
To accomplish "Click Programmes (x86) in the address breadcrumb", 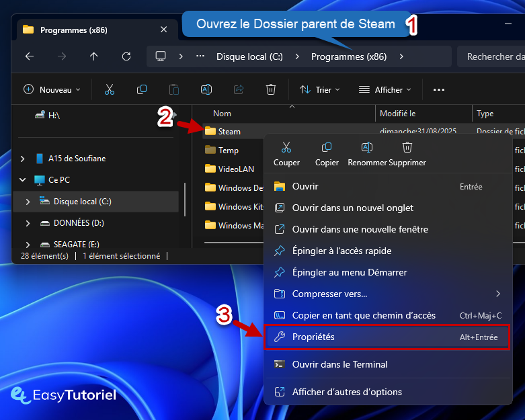I will pos(348,56).
